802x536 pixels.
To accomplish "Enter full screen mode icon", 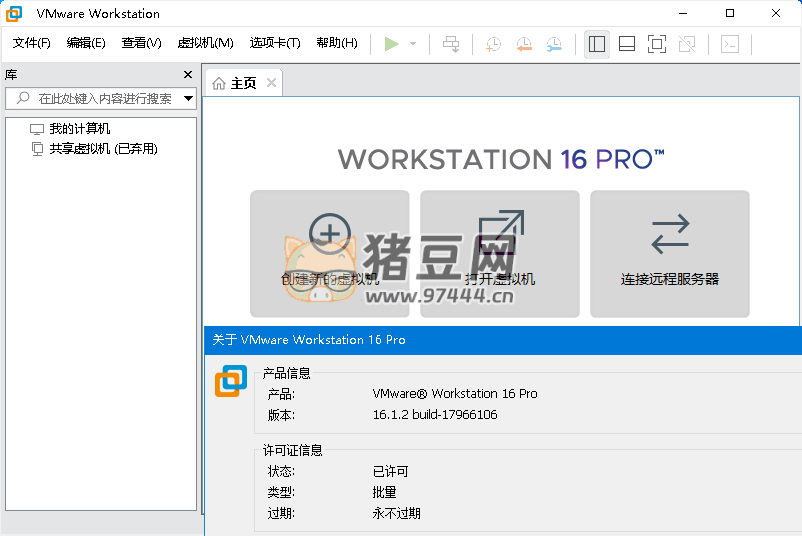I will click(x=657, y=43).
